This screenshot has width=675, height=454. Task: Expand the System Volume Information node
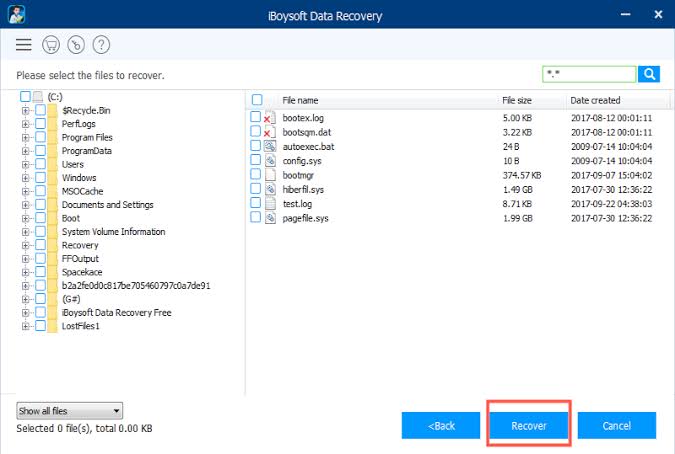click(x=25, y=232)
